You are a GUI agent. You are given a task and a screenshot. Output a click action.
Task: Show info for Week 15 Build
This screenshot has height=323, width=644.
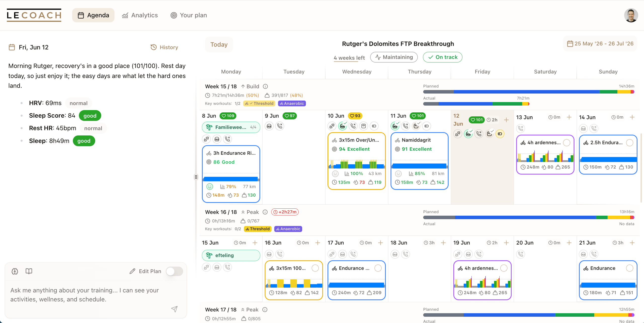tap(265, 86)
